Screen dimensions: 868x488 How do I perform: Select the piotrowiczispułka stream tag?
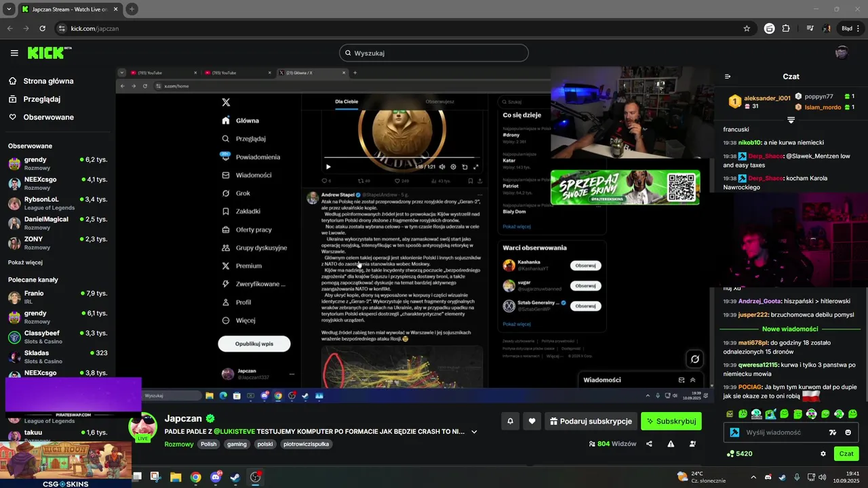pyautogui.click(x=306, y=444)
